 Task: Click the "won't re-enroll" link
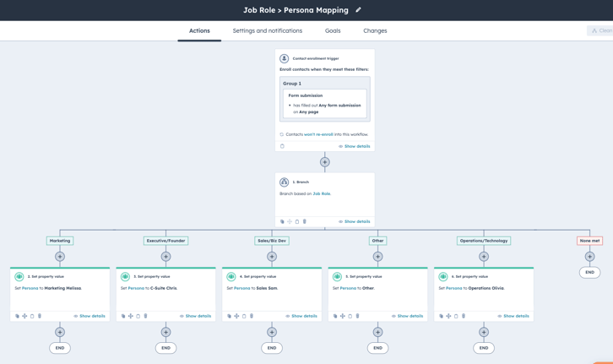pyautogui.click(x=318, y=134)
